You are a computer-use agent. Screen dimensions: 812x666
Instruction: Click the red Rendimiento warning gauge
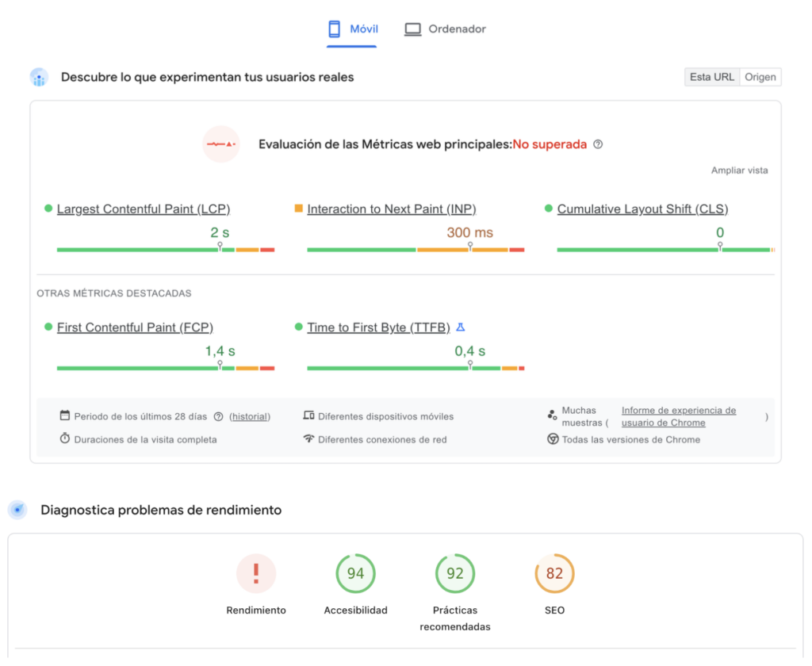tap(256, 573)
